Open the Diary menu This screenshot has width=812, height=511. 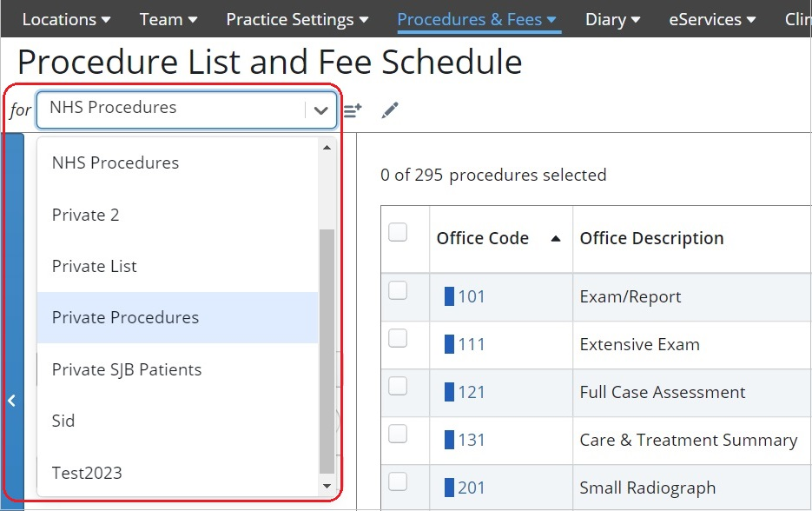[612, 19]
